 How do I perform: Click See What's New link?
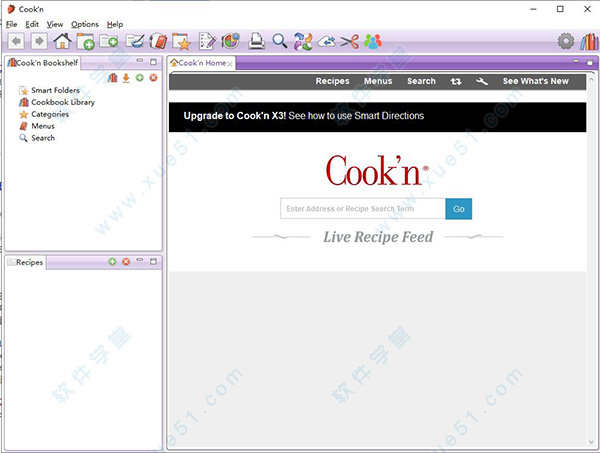tap(536, 81)
